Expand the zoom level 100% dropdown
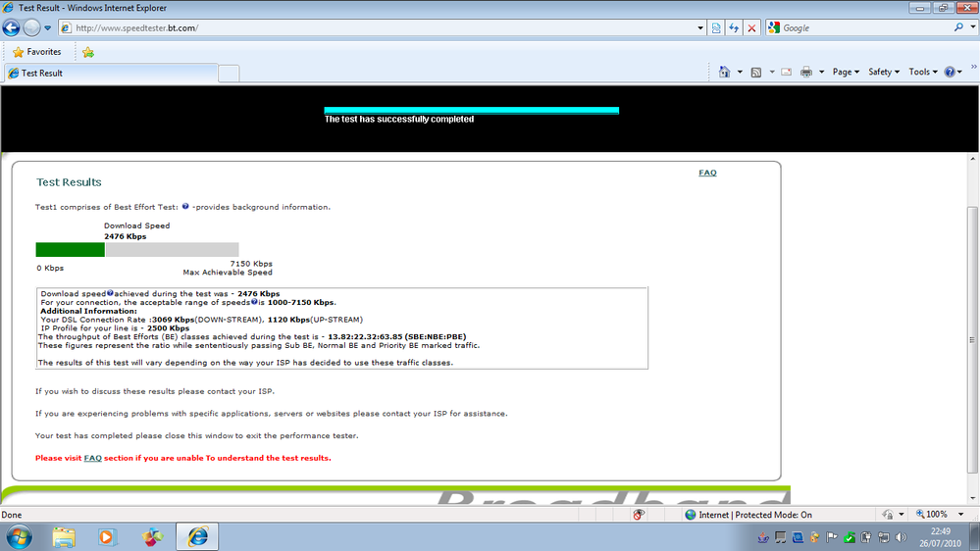Viewport: 980px width, 551px height. click(x=956, y=514)
